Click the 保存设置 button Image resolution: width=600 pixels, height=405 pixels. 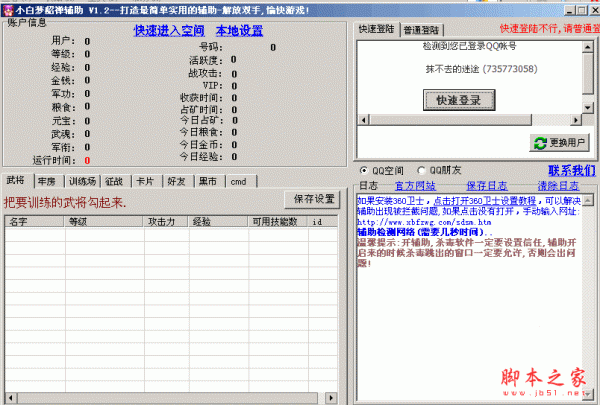(312, 199)
